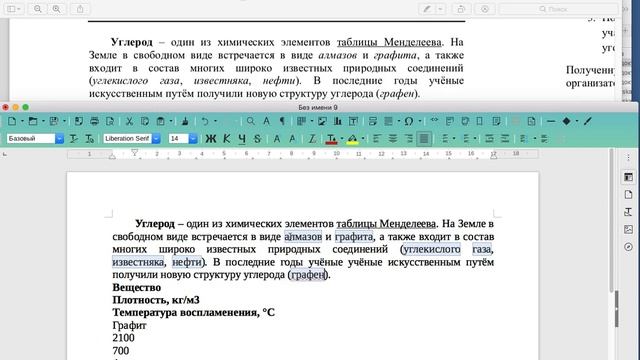640x360 pixels.
Task: Open sidebar settings three-dots menu
Action: [x=629, y=158]
